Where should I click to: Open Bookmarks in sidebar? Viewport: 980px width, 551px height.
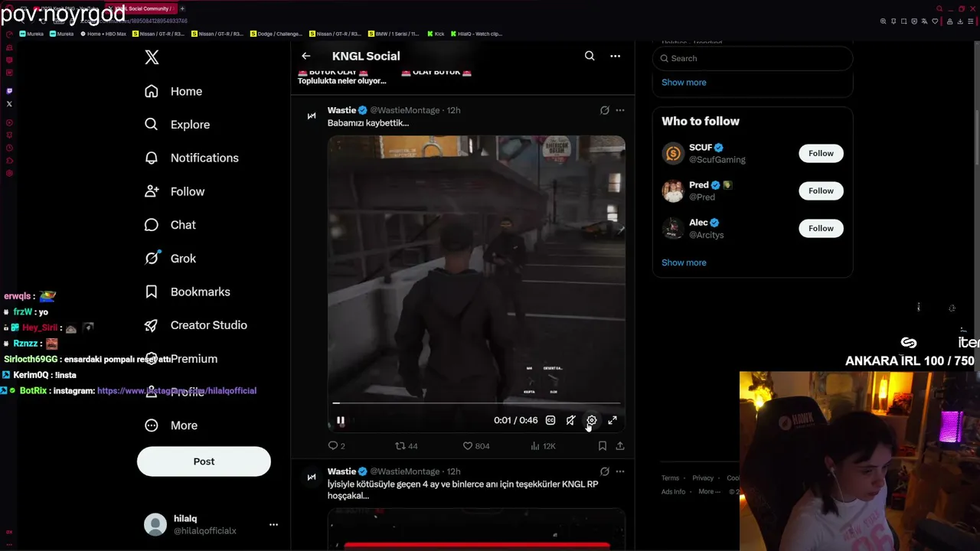point(188,292)
